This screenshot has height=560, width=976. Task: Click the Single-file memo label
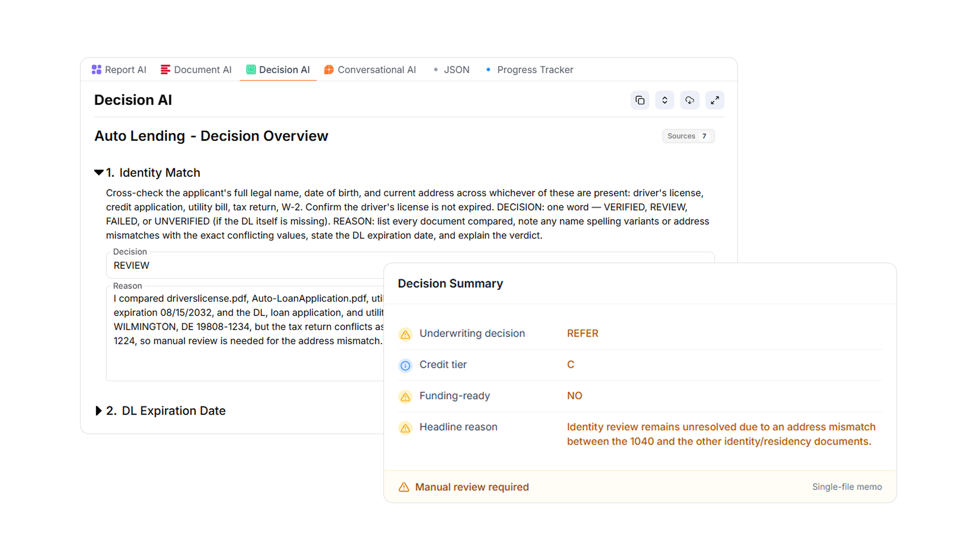coord(847,487)
